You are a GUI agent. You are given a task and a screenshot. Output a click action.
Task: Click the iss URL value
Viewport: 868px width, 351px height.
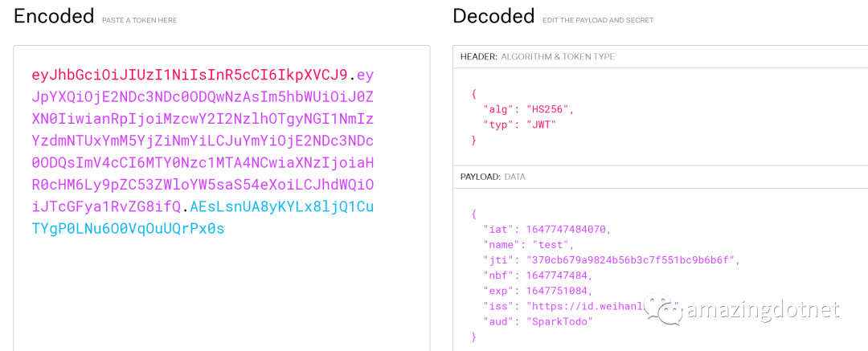click(602, 306)
